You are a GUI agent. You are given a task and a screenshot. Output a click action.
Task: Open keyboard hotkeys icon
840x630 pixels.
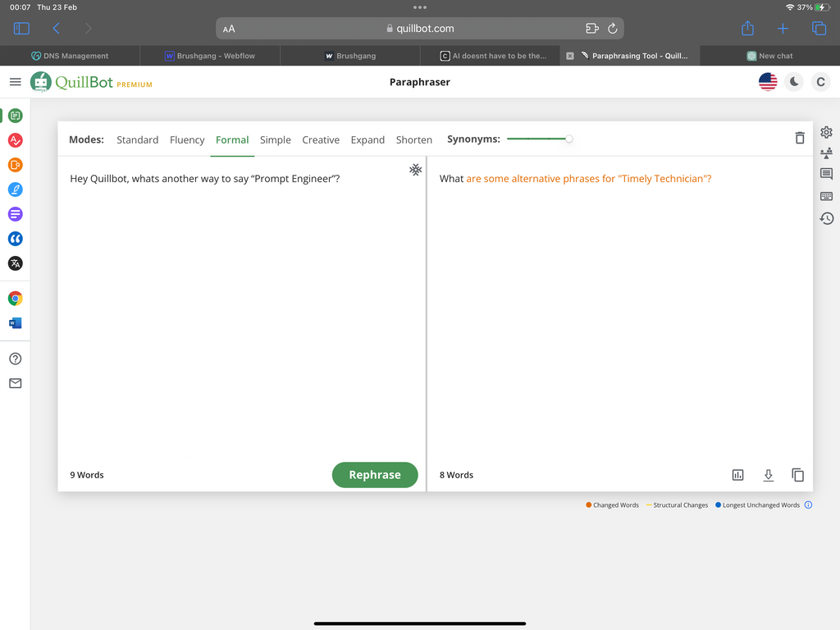click(x=827, y=196)
